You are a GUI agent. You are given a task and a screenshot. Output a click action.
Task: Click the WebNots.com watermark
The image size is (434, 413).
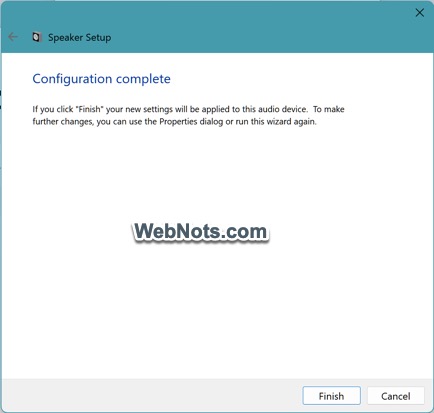point(201,232)
